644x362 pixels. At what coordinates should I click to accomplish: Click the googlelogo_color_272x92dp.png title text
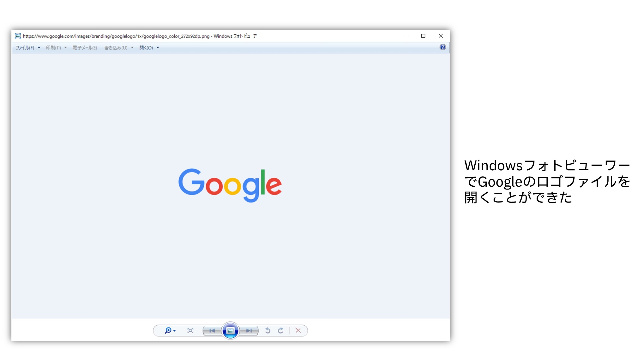pos(177,36)
